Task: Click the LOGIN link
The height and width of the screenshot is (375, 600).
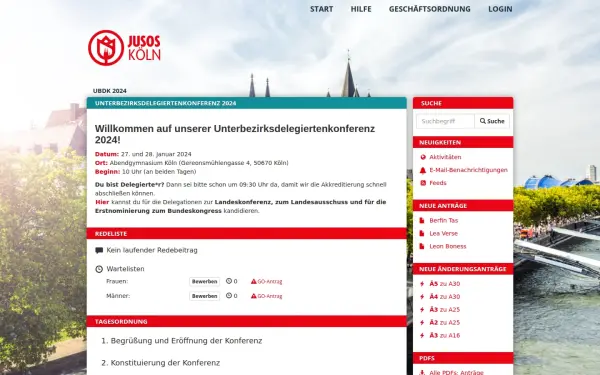Action: click(500, 9)
